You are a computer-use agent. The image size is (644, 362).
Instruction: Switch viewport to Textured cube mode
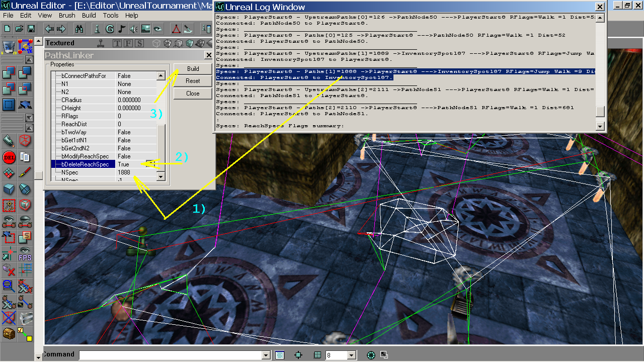point(190,43)
